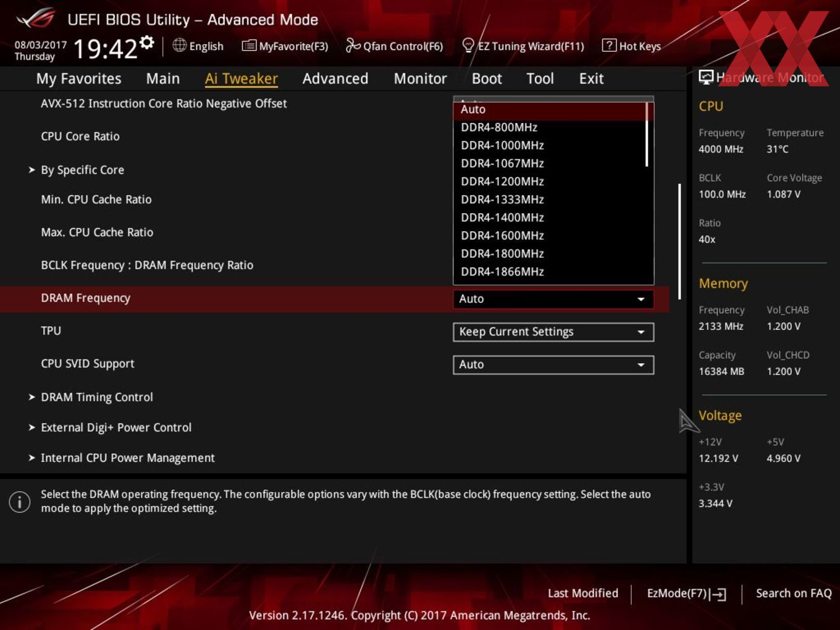
Task: Select AVX-512 Instruction Core Ratio Negative Offset
Action: tap(164, 104)
